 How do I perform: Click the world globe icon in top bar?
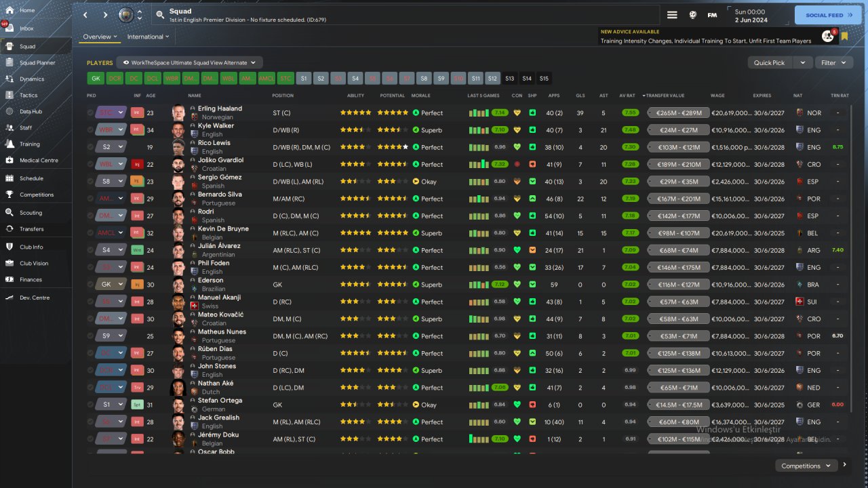pos(693,15)
